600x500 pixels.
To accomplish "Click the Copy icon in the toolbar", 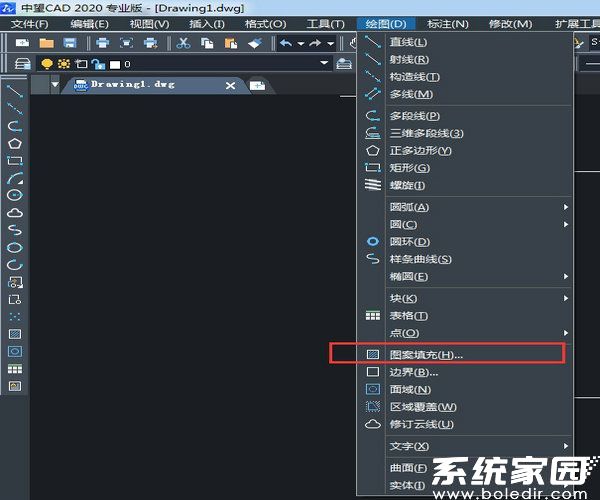I will [x=207, y=43].
